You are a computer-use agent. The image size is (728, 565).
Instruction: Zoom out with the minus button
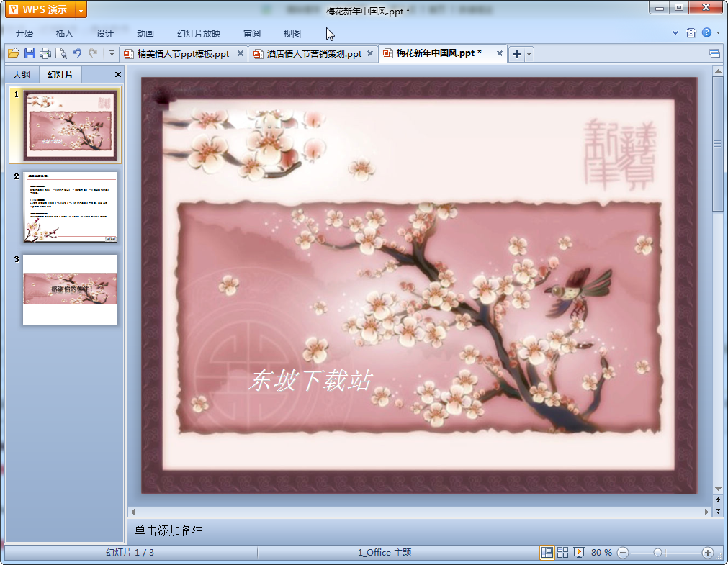(623, 553)
